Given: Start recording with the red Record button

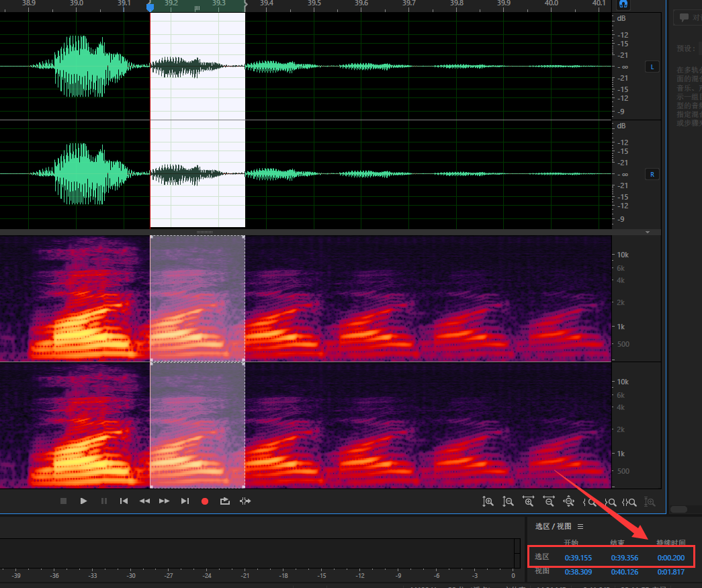Looking at the screenshot, I should click(x=205, y=501).
